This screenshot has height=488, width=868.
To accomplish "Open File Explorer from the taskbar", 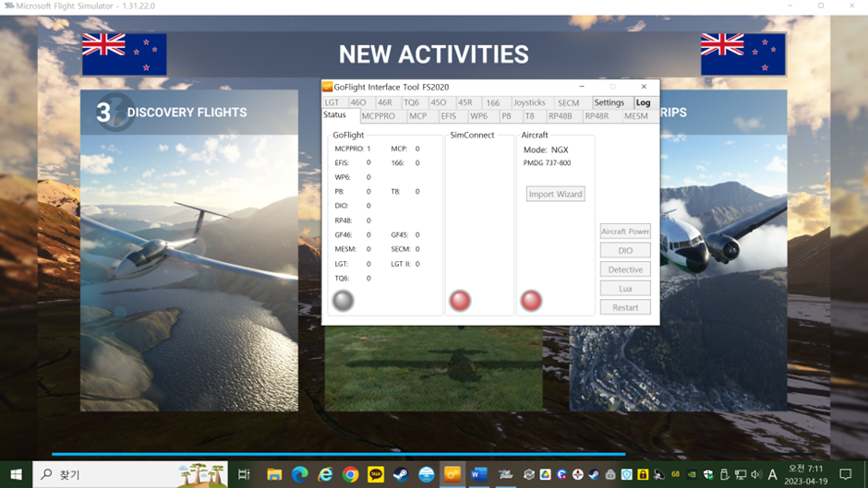I will (x=274, y=475).
